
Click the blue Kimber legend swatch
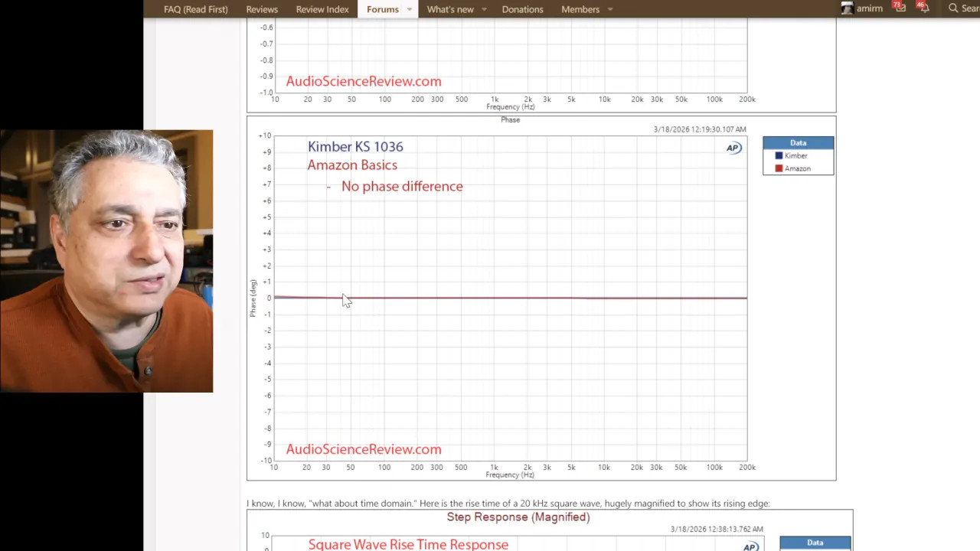779,156
